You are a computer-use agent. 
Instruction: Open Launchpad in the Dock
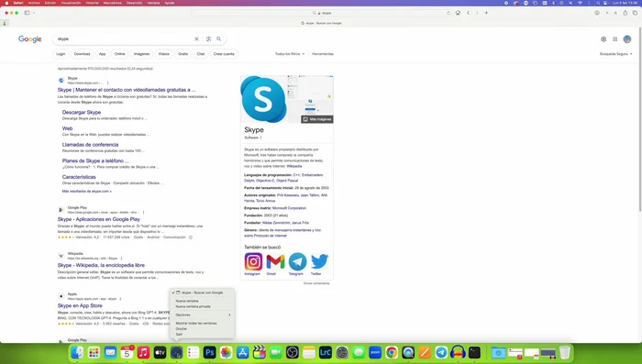click(94, 352)
